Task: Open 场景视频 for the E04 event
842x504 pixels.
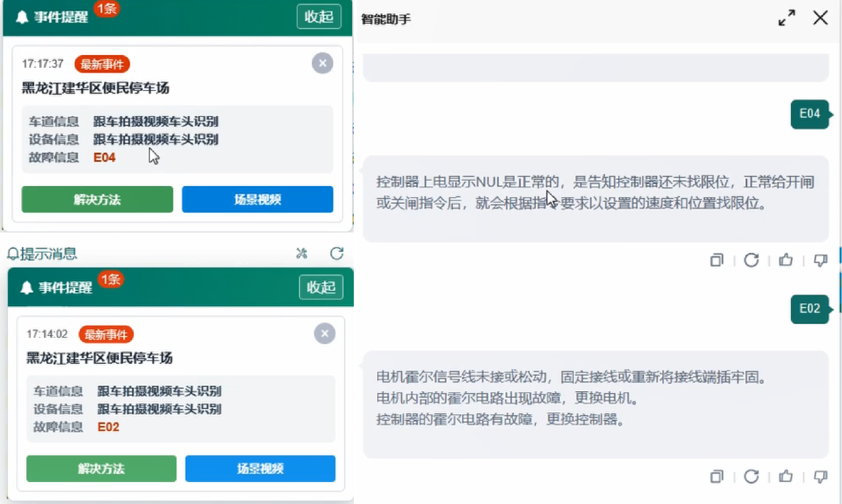Action: [x=258, y=199]
